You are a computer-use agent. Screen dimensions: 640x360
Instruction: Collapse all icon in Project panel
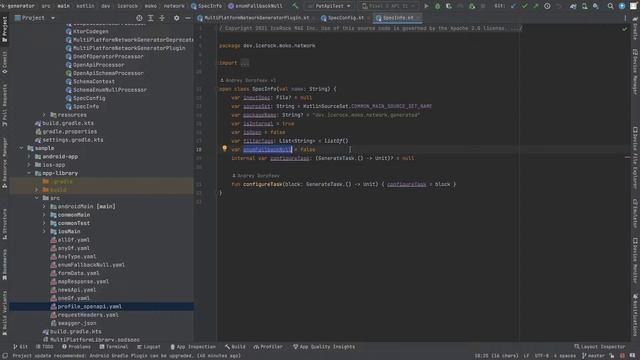162,18
